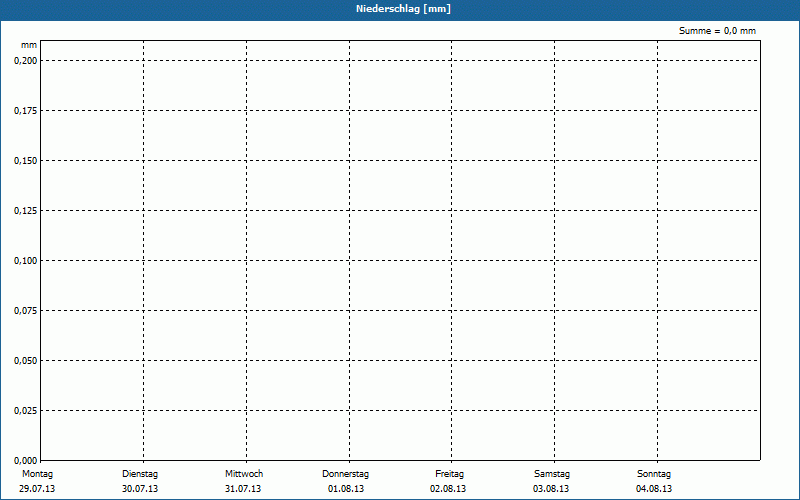Select the Freitag day label
The image size is (800, 500).
tap(449, 474)
